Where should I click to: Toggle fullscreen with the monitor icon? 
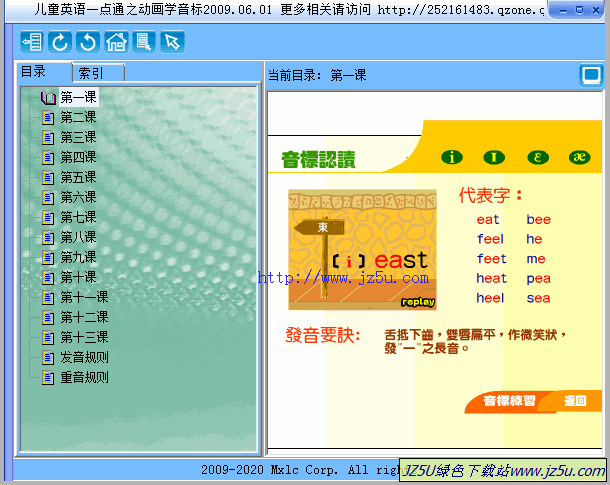point(591,75)
